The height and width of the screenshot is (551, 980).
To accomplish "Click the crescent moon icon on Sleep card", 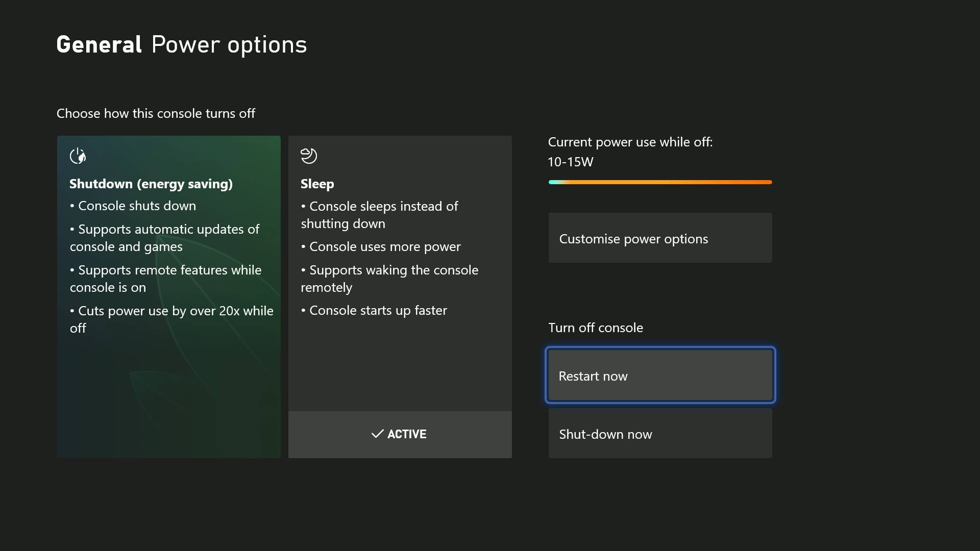I will click(308, 156).
